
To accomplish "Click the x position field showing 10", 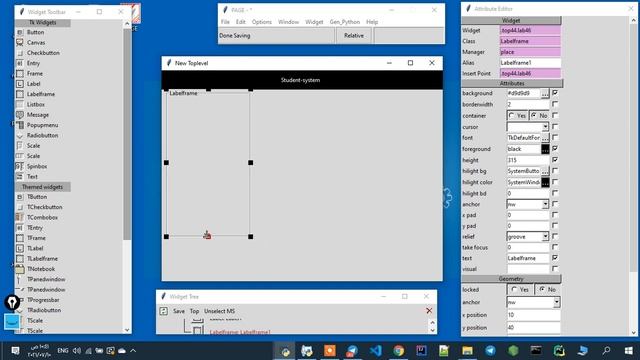I will pos(533,315).
